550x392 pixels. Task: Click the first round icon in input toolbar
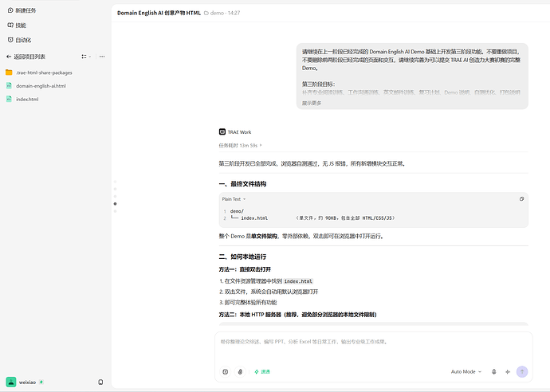[x=226, y=371]
